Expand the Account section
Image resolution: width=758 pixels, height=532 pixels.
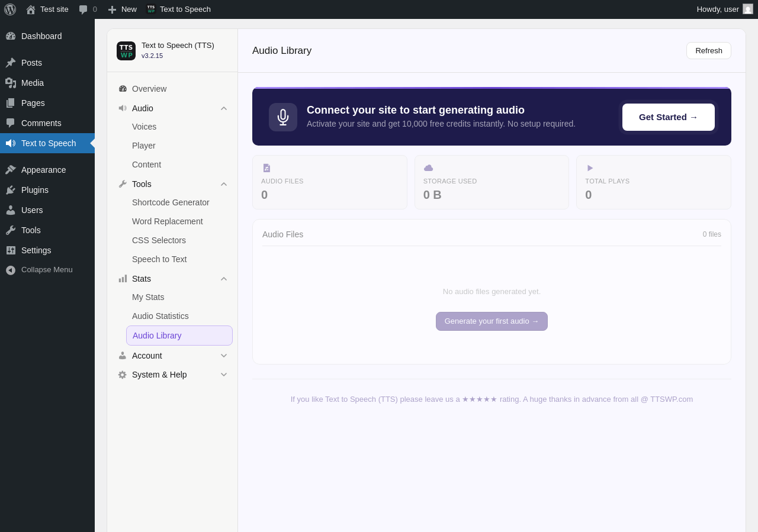[172, 356]
